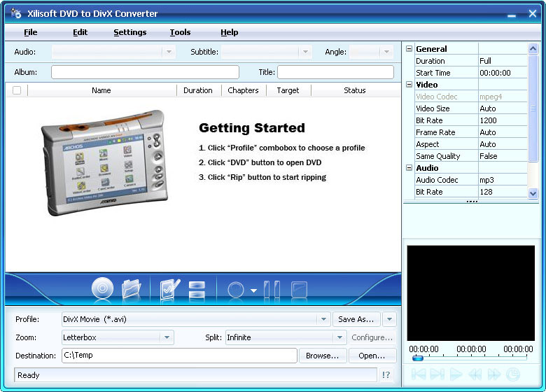Click the stacked bars toolbar icon

pos(197,289)
